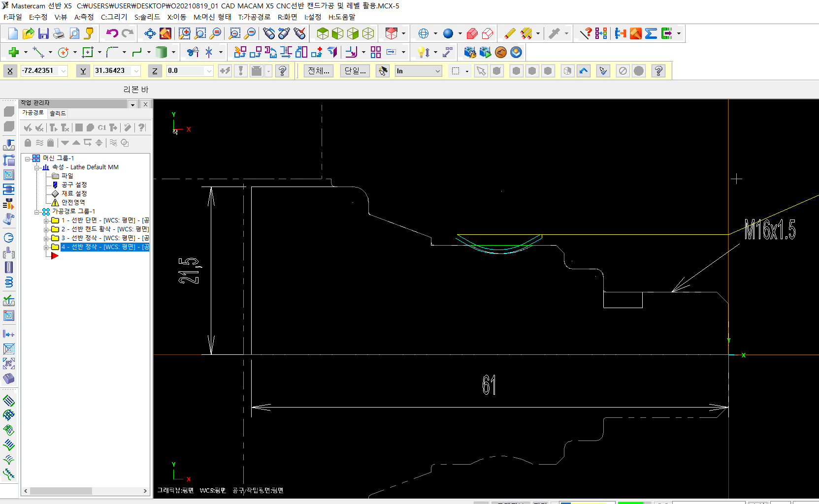This screenshot has height=504, width=819.
Task: Open the X coordinate dropdown
Action: tap(64, 71)
